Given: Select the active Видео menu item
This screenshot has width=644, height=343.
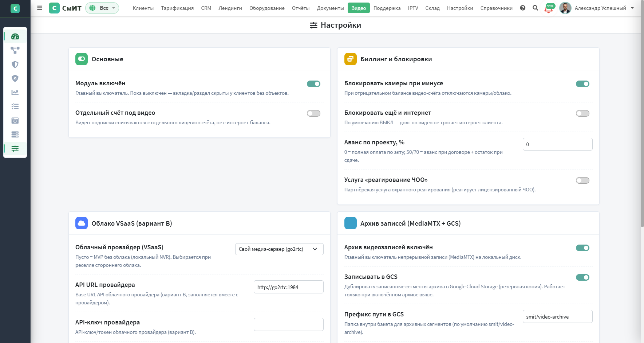Looking at the screenshot, I should [359, 8].
